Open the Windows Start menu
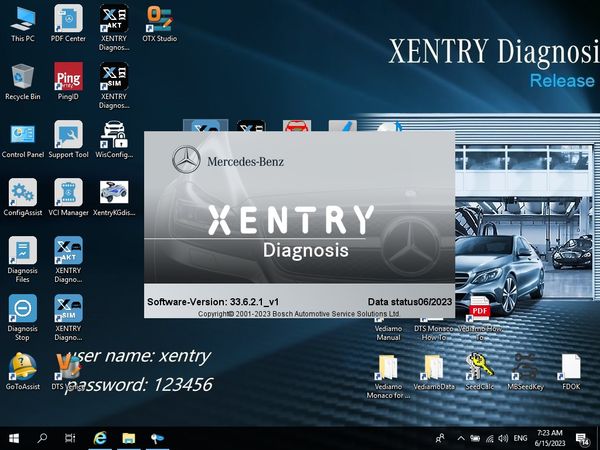The image size is (600, 450). 14,438
